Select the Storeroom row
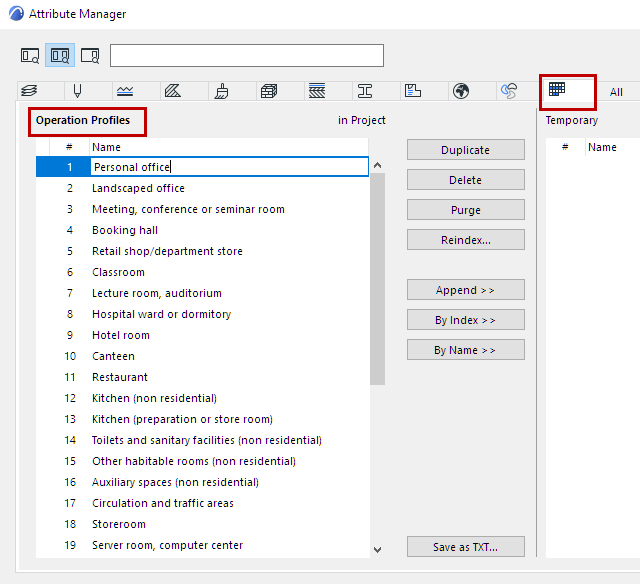640x584 pixels. (202, 524)
